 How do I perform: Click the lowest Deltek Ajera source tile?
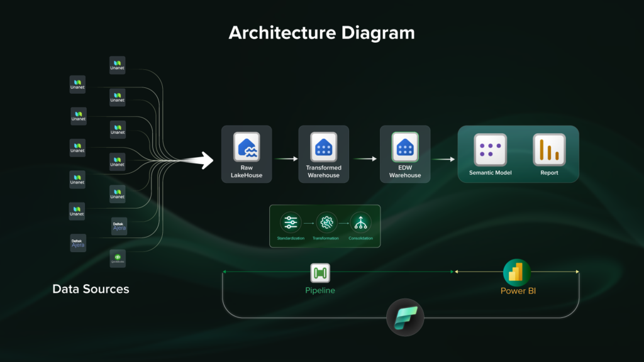tap(78, 243)
